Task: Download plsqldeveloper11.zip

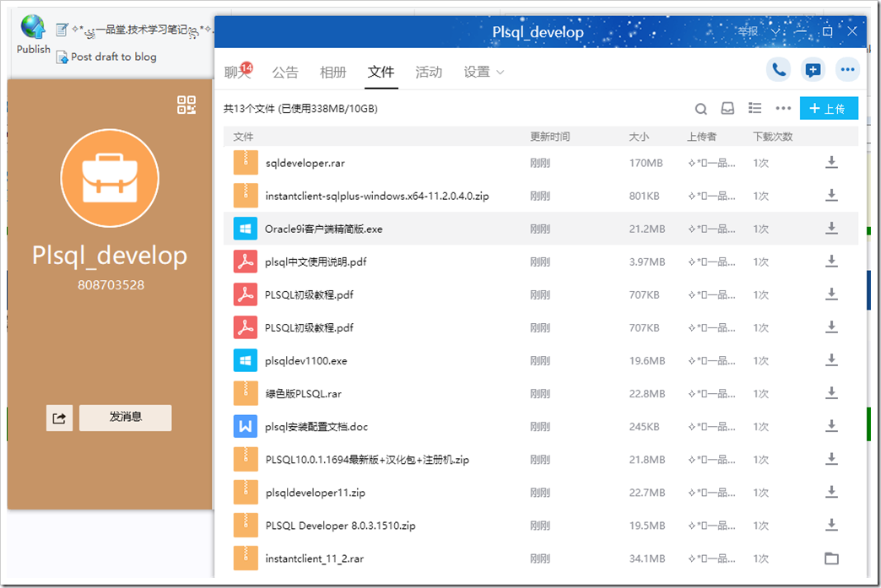Action: click(x=831, y=492)
